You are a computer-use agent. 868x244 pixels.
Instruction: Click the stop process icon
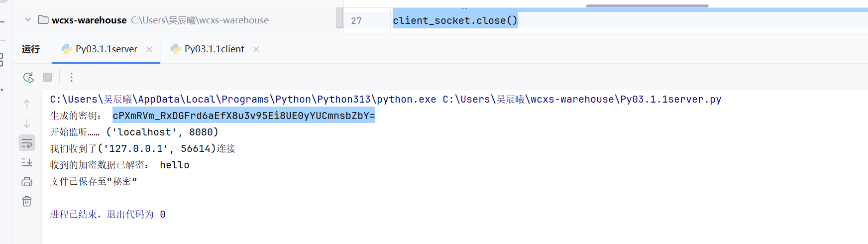coord(47,77)
